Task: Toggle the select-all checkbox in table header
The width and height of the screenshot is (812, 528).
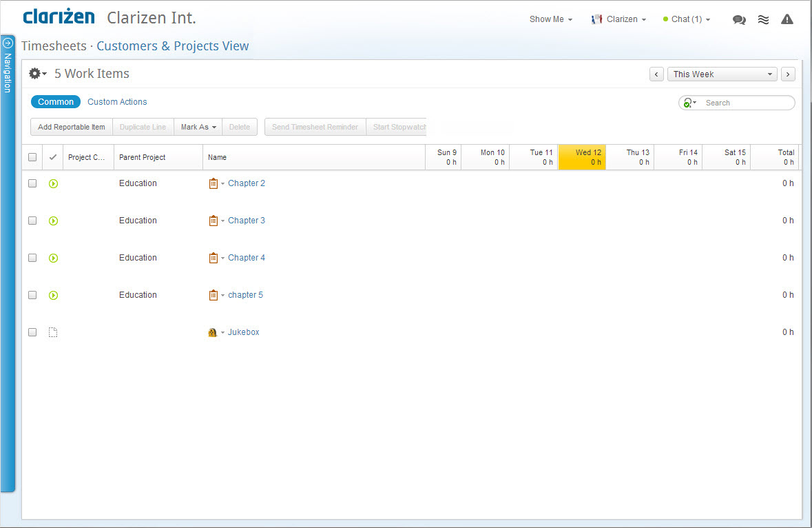Action: (32, 156)
